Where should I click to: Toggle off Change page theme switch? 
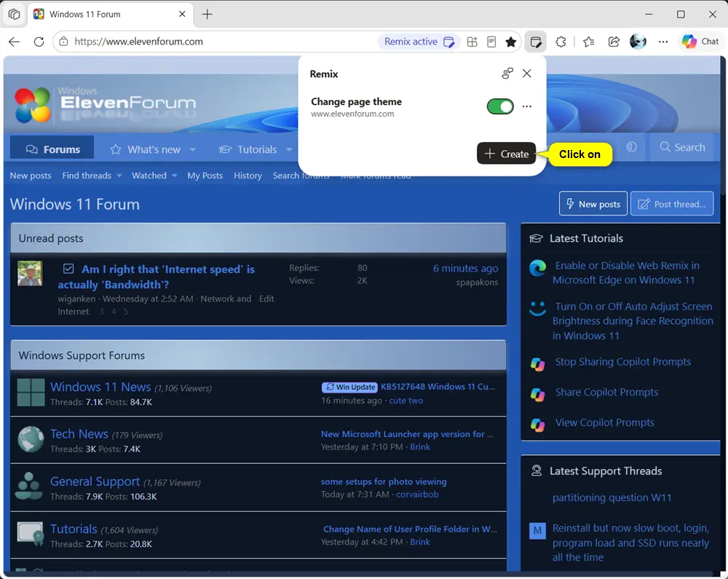500,106
